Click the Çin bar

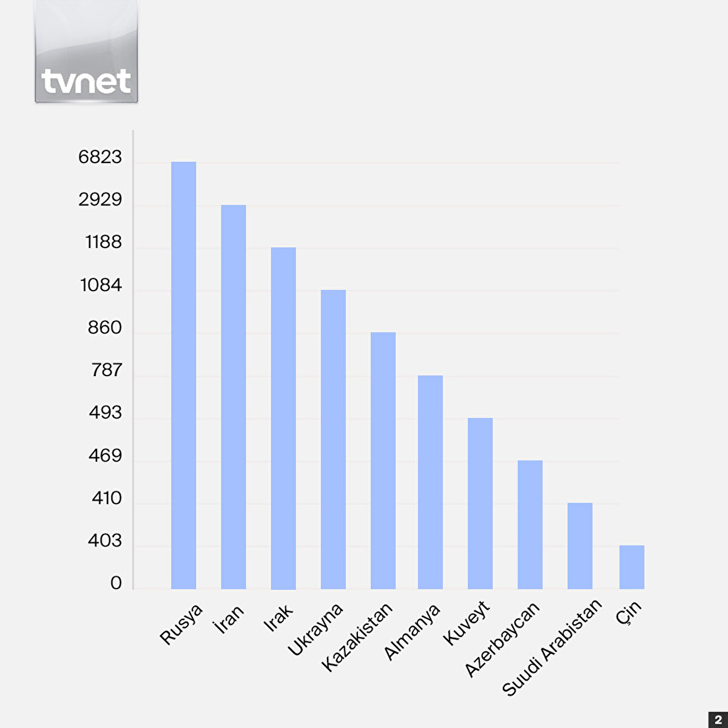(632, 567)
